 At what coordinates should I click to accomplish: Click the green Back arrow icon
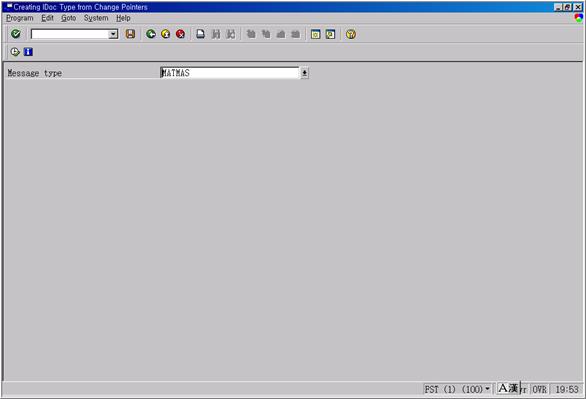[151, 34]
